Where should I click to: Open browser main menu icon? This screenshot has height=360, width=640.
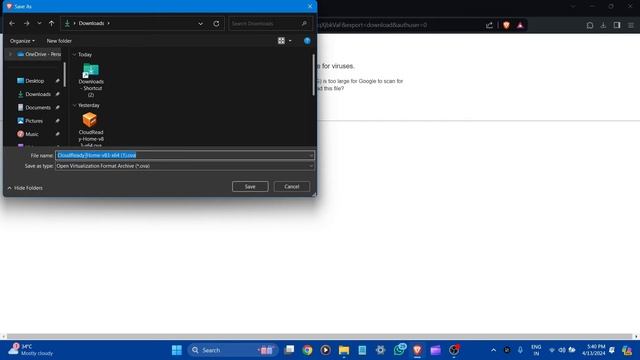point(631,25)
